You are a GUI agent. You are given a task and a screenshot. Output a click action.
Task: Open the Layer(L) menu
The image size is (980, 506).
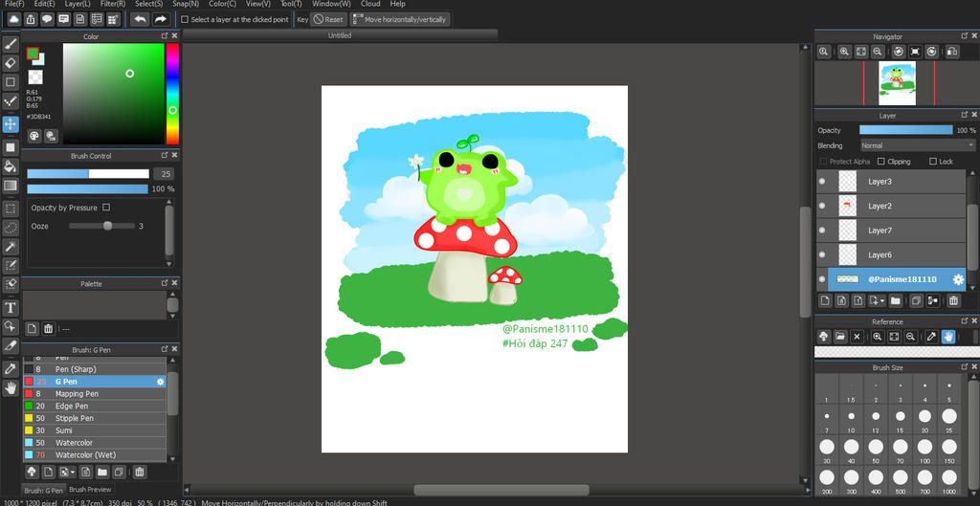pyautogui.click(x=78, y=4)
